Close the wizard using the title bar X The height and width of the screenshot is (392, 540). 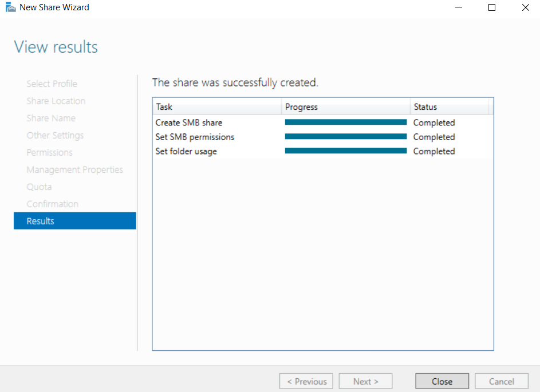tap(525, 8)
